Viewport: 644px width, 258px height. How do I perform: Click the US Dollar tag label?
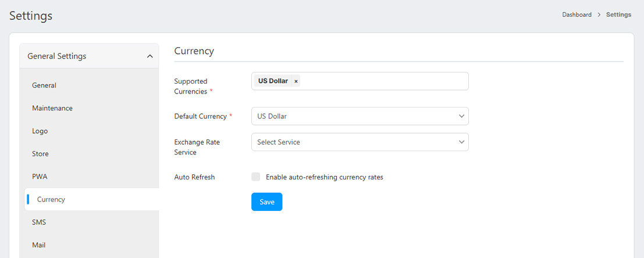click(273, 81)
